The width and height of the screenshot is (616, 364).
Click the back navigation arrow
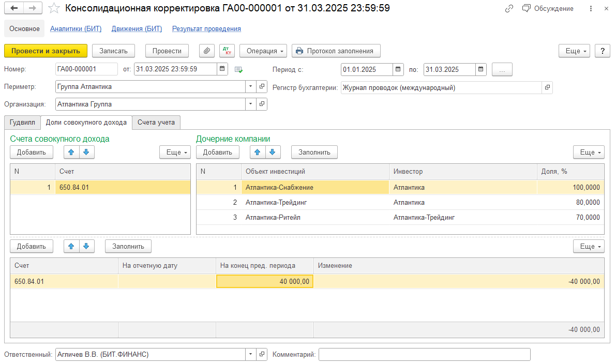click(x=14, y=8)
